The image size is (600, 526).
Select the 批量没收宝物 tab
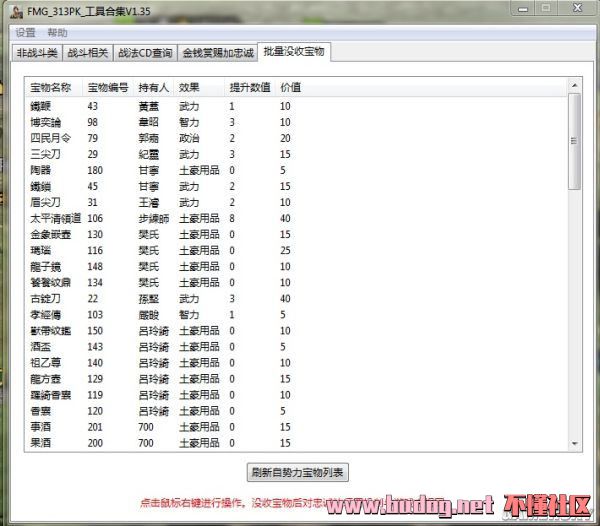(294, 51)
